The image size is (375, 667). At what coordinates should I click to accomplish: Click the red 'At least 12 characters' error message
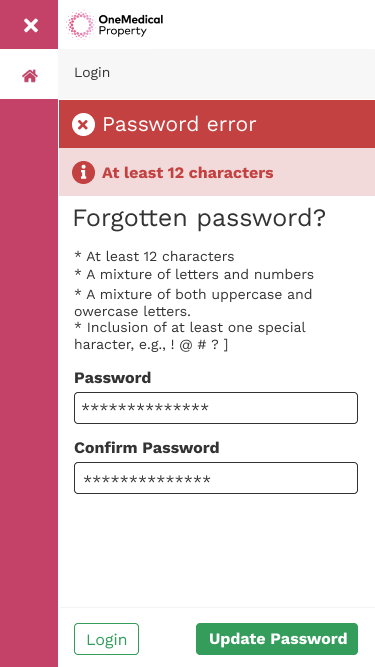point(188,173)
